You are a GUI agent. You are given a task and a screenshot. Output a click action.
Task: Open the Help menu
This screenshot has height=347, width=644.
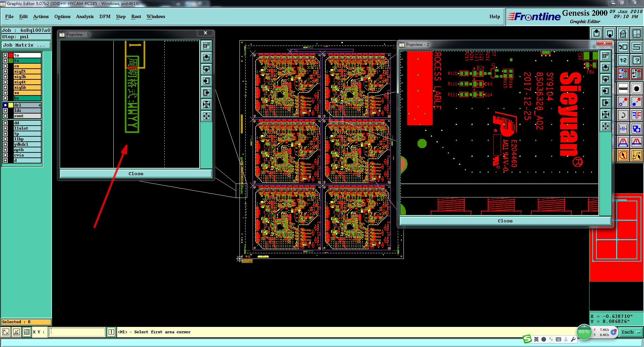495,16
